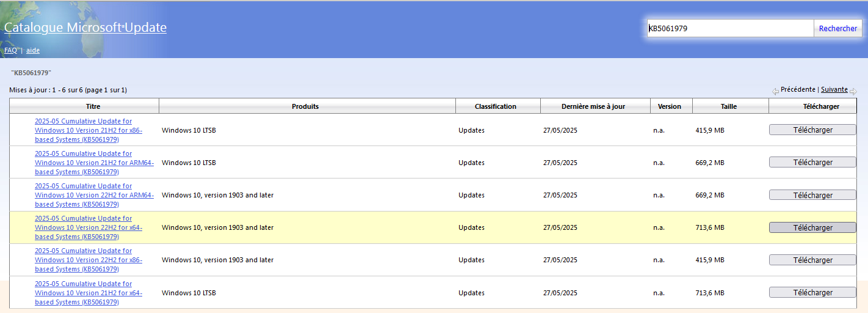This screenshot has height=313, width=868.
Task: Download the 22H2 x86 update via Télécharger
Action: click(x=812, y=260)
